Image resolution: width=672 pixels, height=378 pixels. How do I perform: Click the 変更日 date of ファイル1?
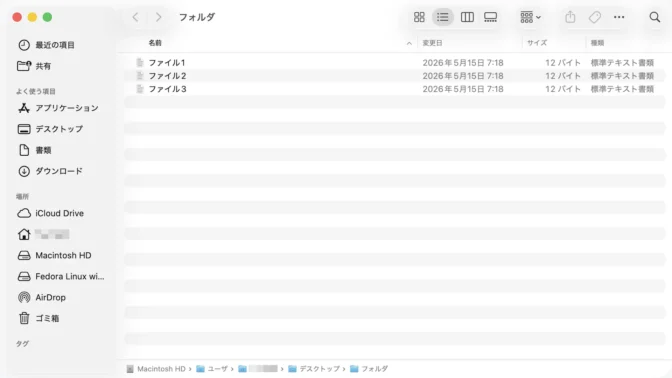pyautogui.click(x=463, y=63)
